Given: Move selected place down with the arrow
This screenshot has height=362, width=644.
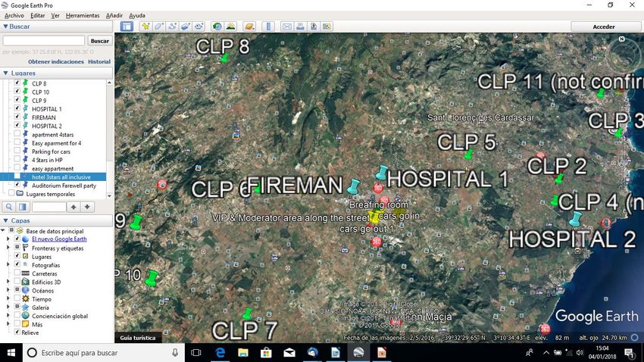Looking at the screenshot, I should 87,207.
